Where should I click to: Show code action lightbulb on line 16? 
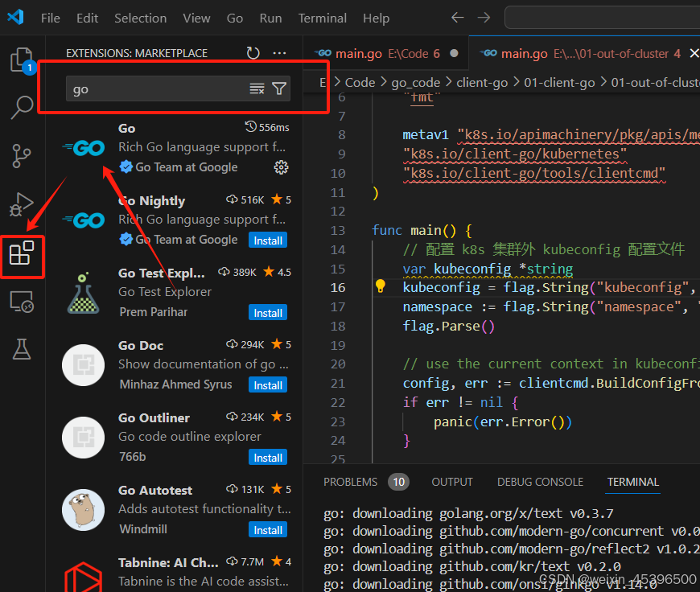(381, 287)
